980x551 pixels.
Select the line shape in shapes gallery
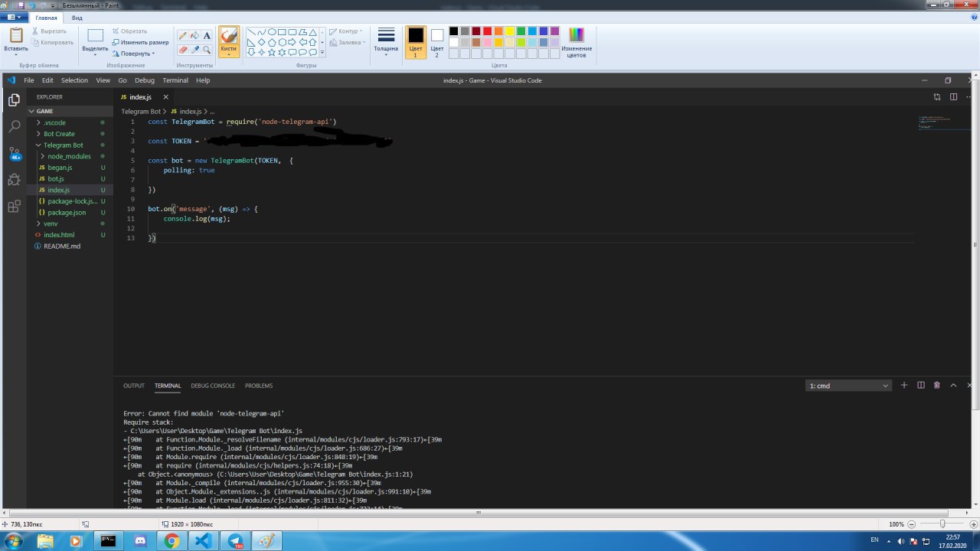251,32
